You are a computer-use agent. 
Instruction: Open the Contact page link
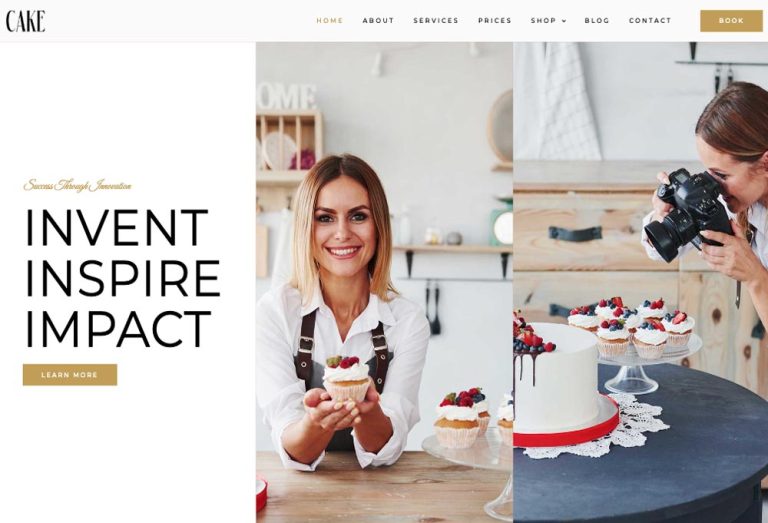coord(650,21)
